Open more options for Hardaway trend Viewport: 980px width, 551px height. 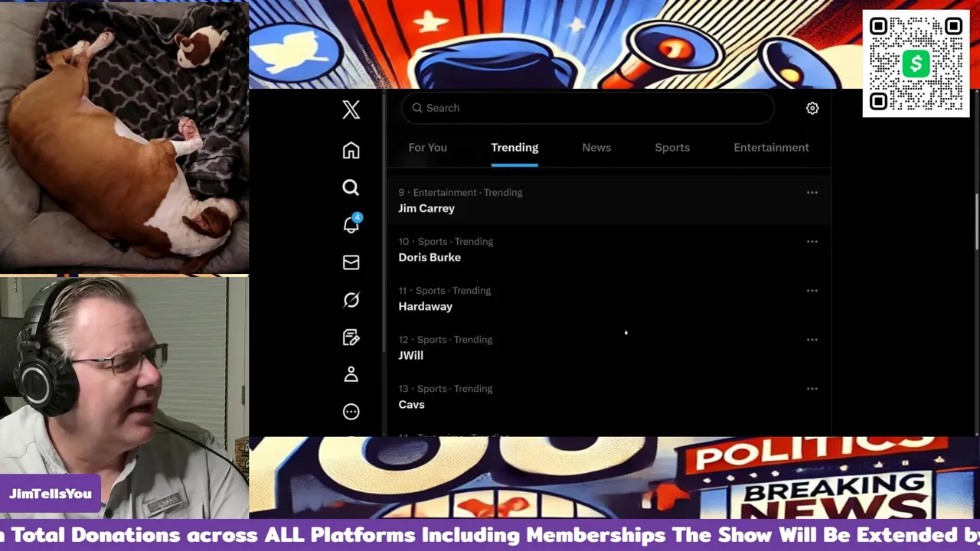(812, 291)
